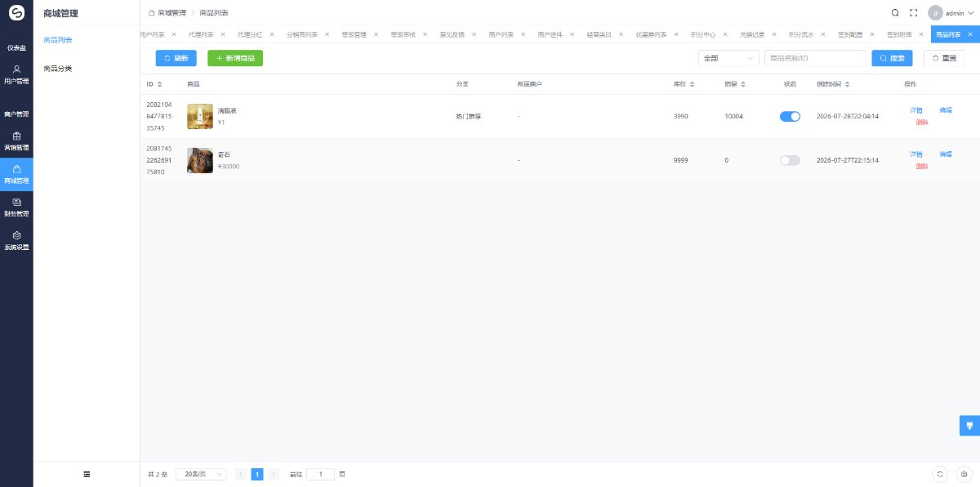The image size is (980, 487).
Task: Click the search magnifier icon in header
Action: click(895, 13)
